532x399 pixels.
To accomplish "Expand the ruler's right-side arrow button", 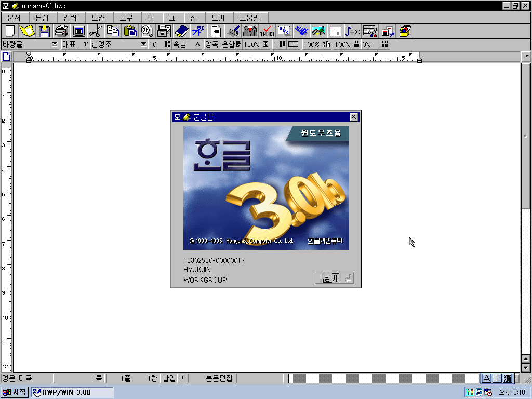I will click(x=526, y=56).
